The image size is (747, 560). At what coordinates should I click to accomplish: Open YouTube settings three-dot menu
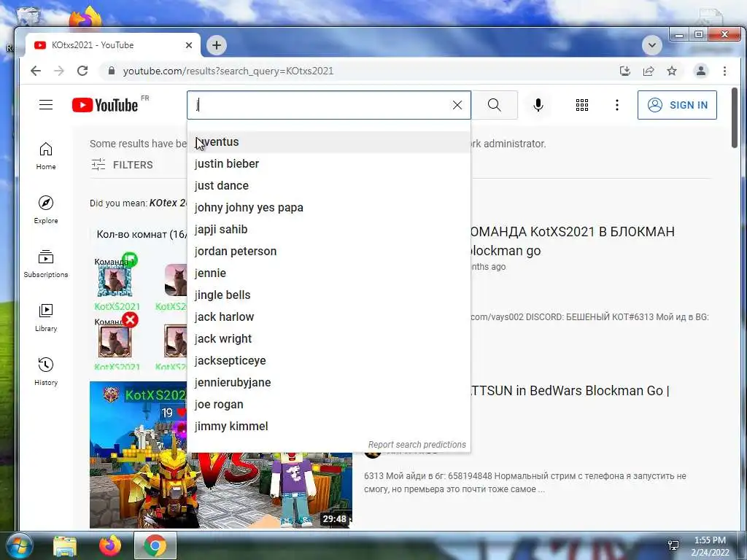click(617, 105)
